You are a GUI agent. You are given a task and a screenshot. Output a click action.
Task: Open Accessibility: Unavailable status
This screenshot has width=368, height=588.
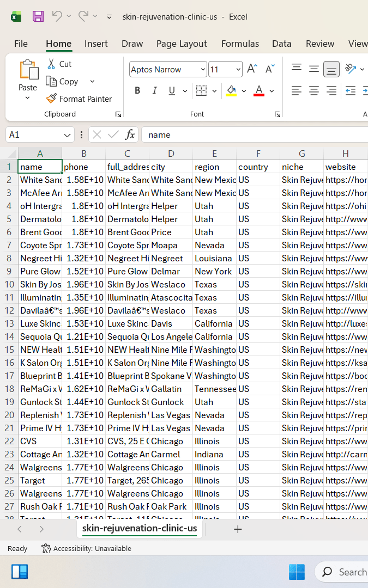(86, 548)
